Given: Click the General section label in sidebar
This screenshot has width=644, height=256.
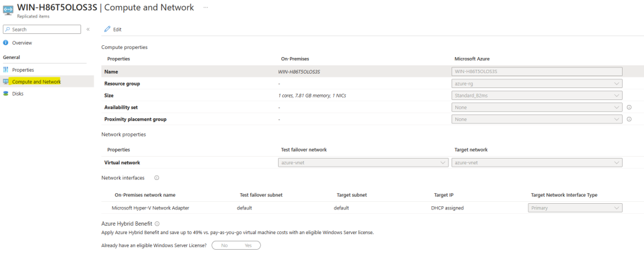Looking at the screenshot, I should pos(11,57).
